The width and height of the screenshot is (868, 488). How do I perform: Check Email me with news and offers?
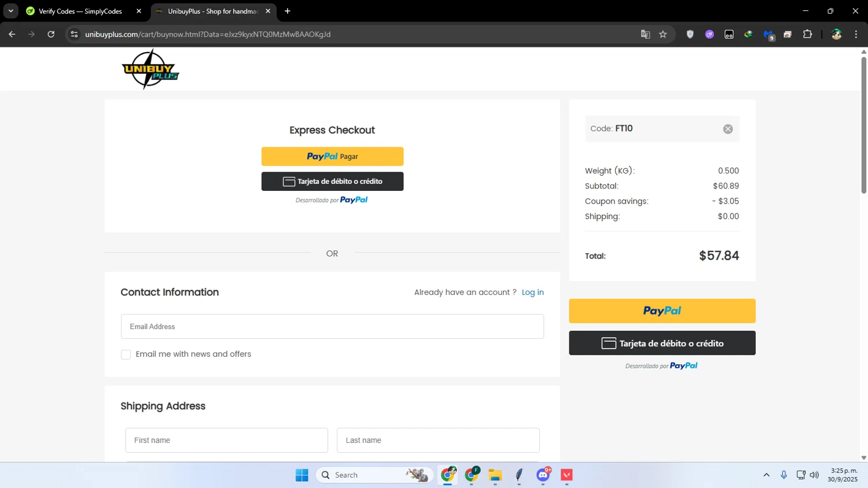click(126, 354)
